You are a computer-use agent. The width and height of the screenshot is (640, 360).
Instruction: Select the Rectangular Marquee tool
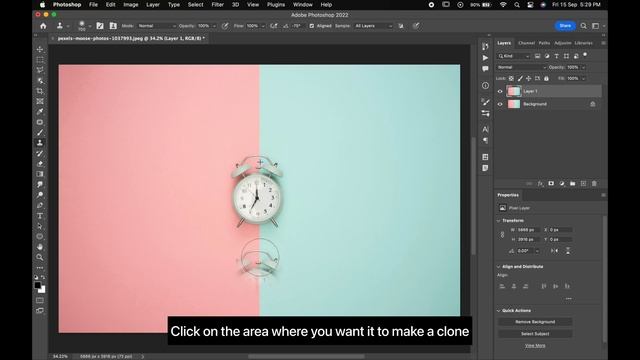pos(40,60)
